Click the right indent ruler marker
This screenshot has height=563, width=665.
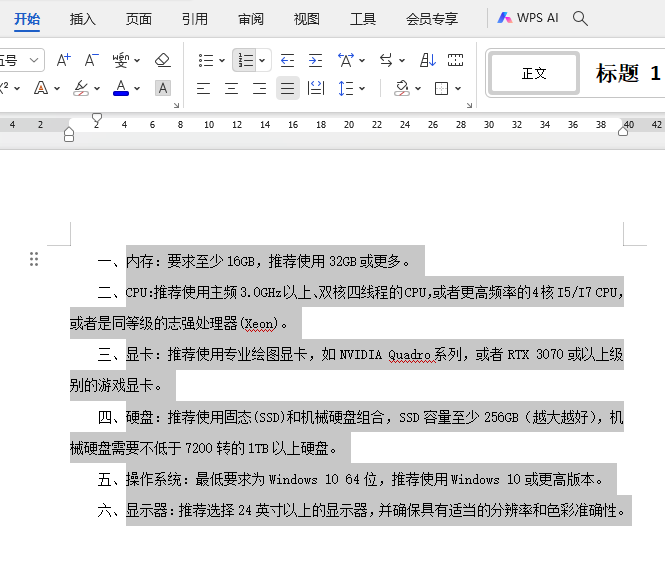623,131
